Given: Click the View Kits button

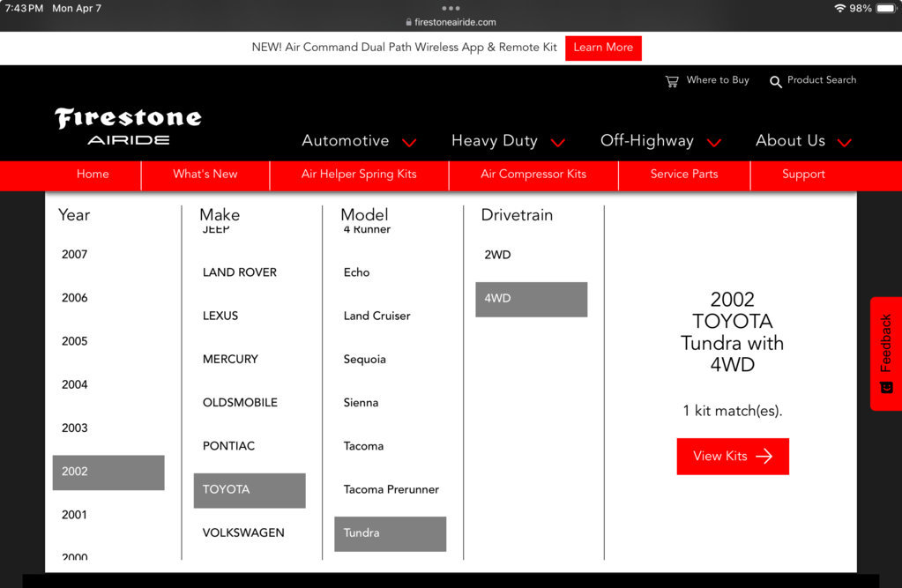Looking at the screenshot, I should click(x=733, y=457).
